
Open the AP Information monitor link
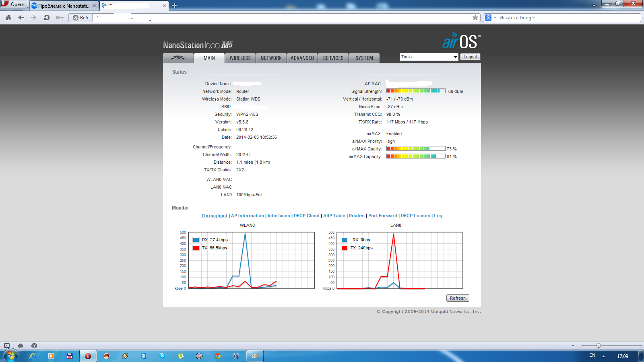[248, 216]
